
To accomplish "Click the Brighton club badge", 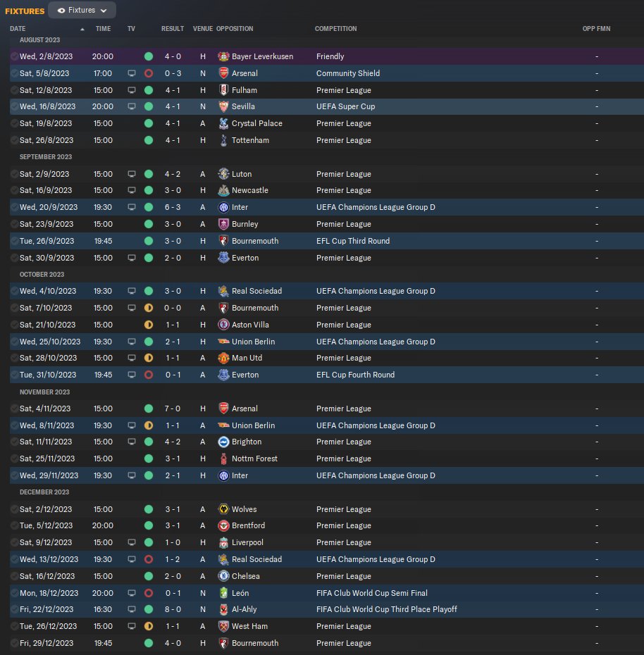I will pos(223,442).
